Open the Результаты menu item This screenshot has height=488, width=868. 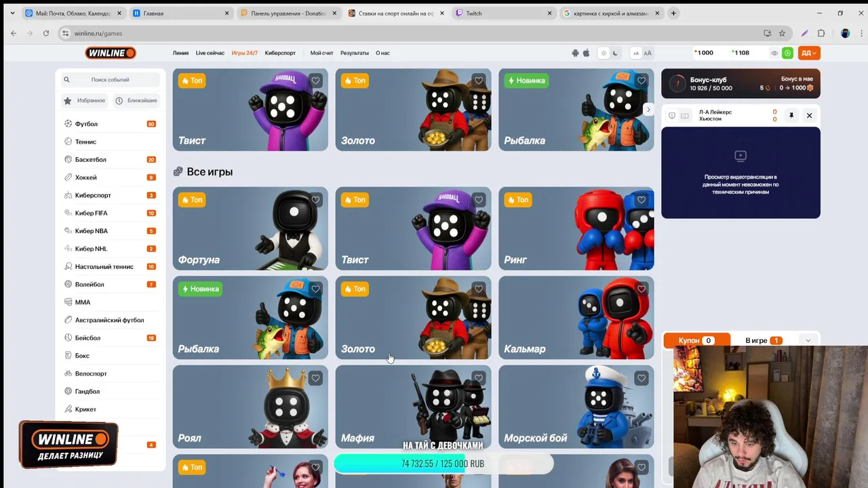(355, 53)
